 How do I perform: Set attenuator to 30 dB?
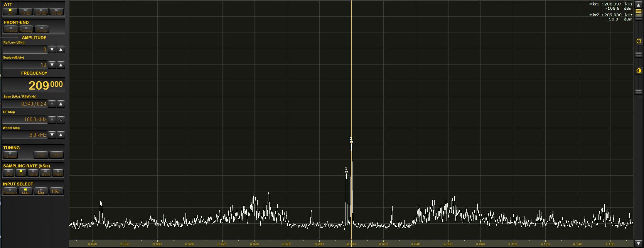coord(56,12)
